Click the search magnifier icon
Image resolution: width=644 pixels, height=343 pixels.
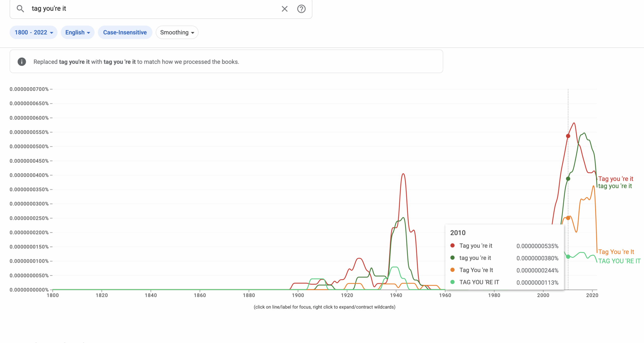coord(20,9)
